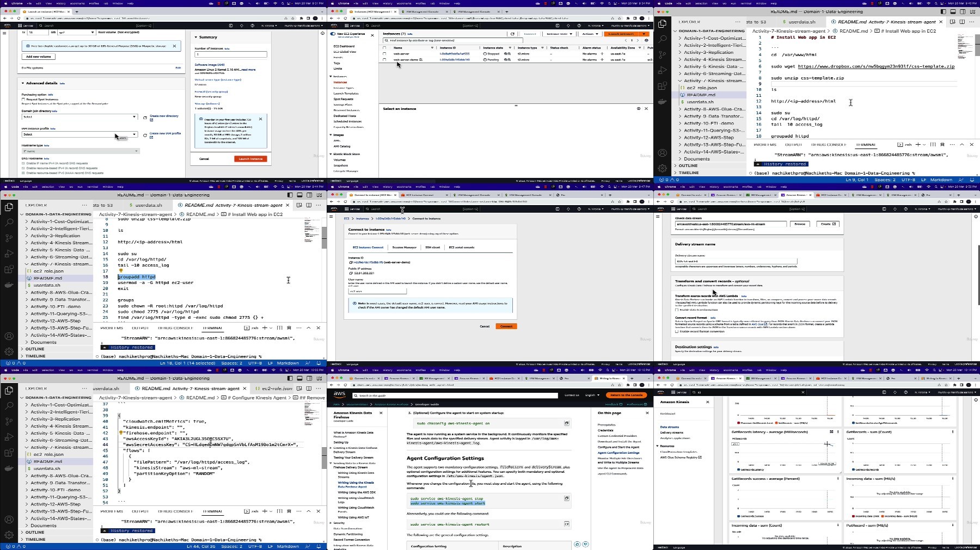Screen dimensions: 980x550
Task: Click the orange Launch instance button
Action: coord(250,159)
